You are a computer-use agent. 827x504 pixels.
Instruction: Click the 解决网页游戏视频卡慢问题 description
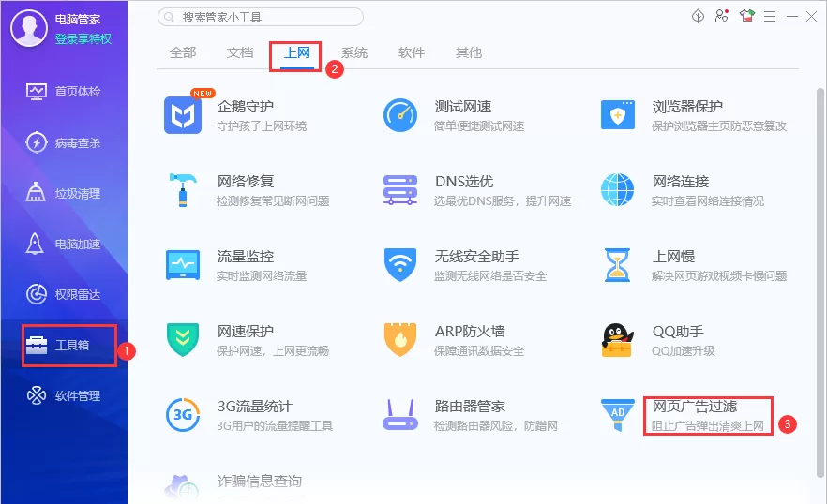[x=719, y=275]
